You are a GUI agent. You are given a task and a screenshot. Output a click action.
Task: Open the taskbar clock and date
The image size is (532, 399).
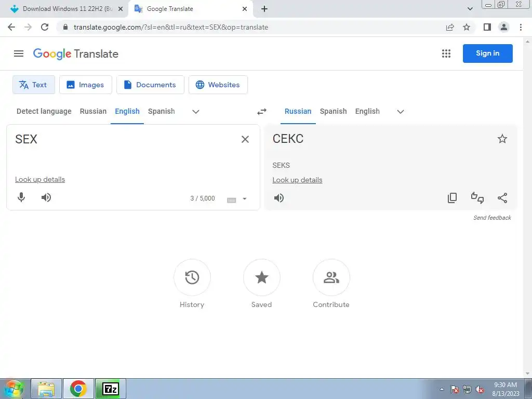click(x=506, y=389)
